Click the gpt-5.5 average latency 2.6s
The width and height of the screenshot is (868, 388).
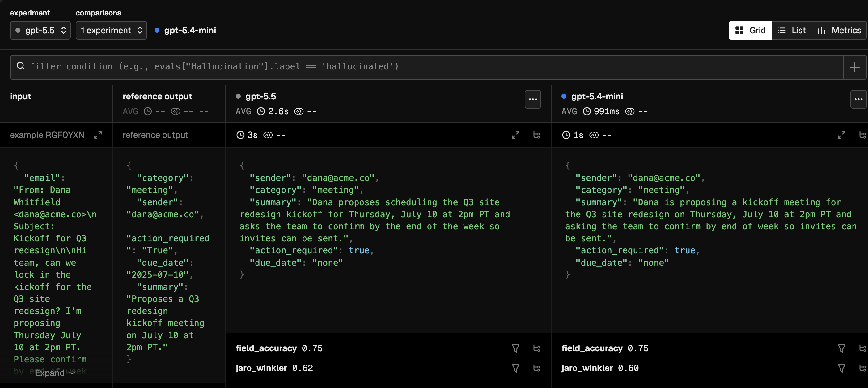click(273, 111)
